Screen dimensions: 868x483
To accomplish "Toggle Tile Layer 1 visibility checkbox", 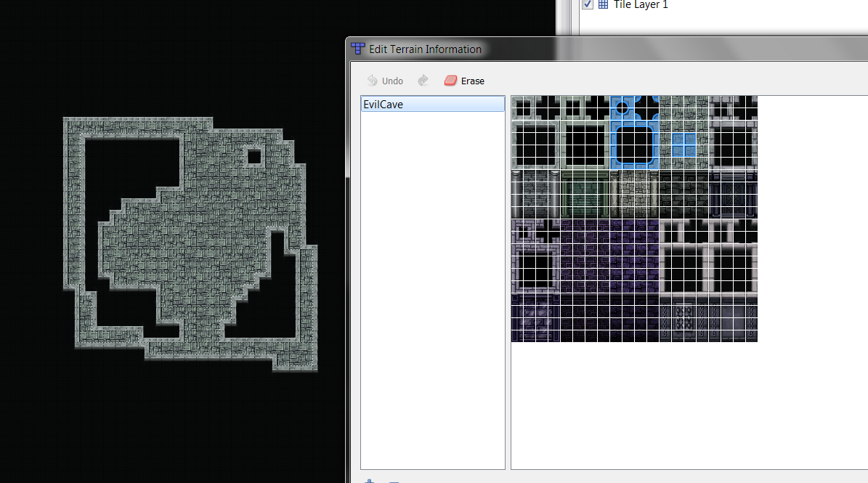I will [588, 4].
